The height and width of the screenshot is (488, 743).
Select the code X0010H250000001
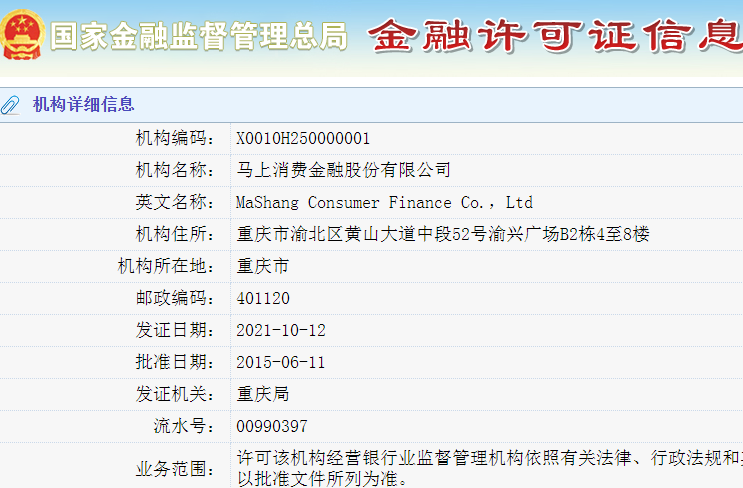pyautogui.click(x=303, y=138)
